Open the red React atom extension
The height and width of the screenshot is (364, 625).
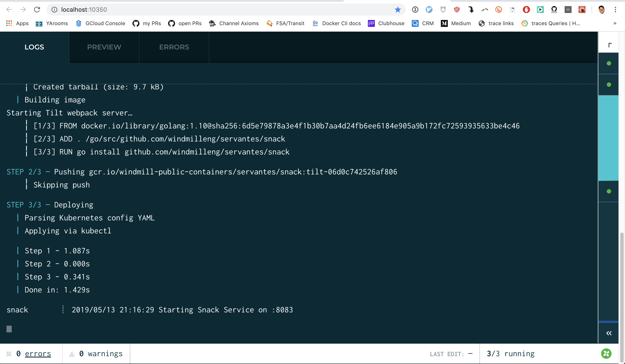pyautogui.click(x=582, y=9)
